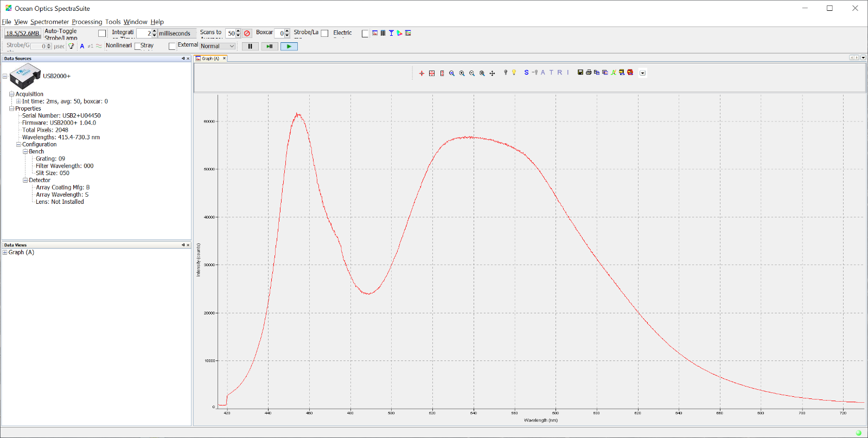Click the new spectrum graph icon in top toolbar
Screen dimensions: 868x438
(x=375, y=33)
